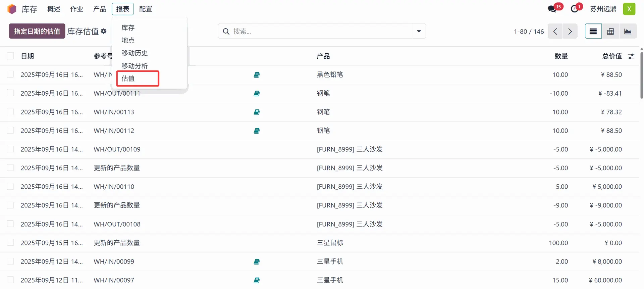Check the box for WH/OUT/00109 row

click(x=11, y=149)
